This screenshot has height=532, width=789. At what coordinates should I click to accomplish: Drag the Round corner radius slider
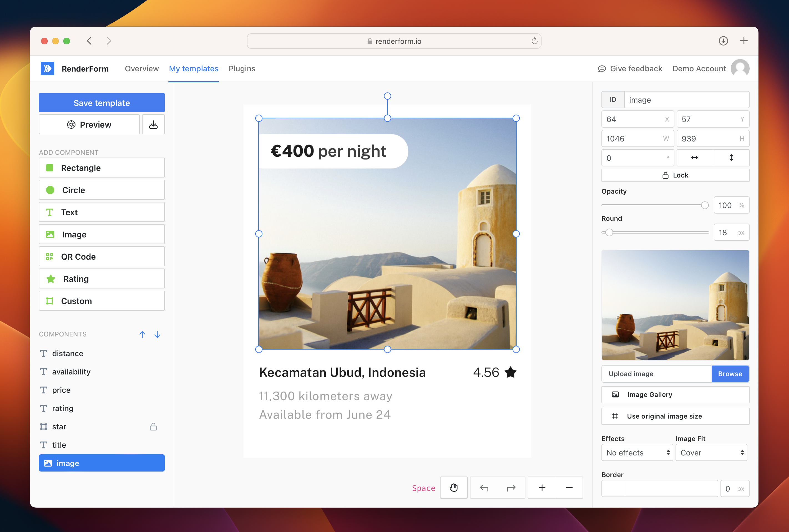point(608,232)
